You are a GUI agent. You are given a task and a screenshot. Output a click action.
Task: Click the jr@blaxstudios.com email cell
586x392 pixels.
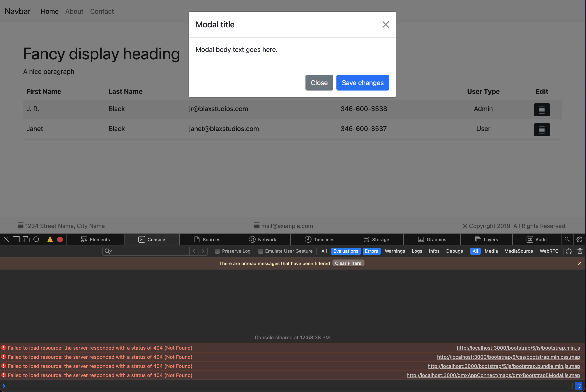218,109
